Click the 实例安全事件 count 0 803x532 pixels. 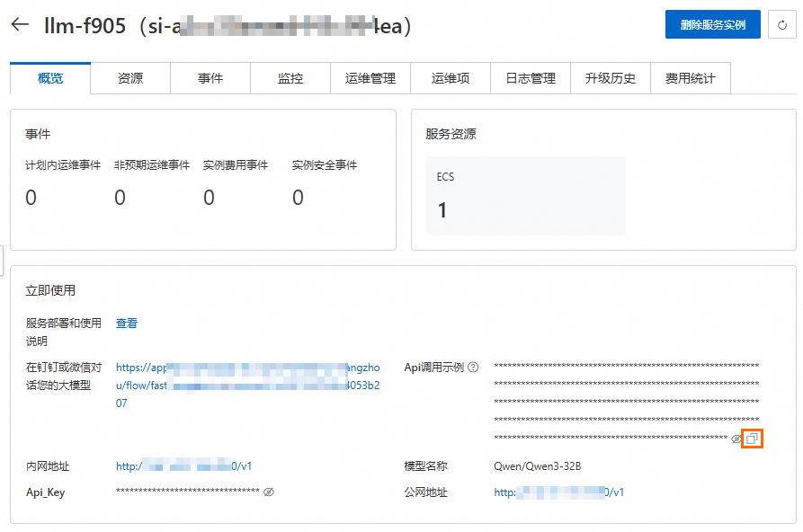pyautogui.click(x=298, y=198)
